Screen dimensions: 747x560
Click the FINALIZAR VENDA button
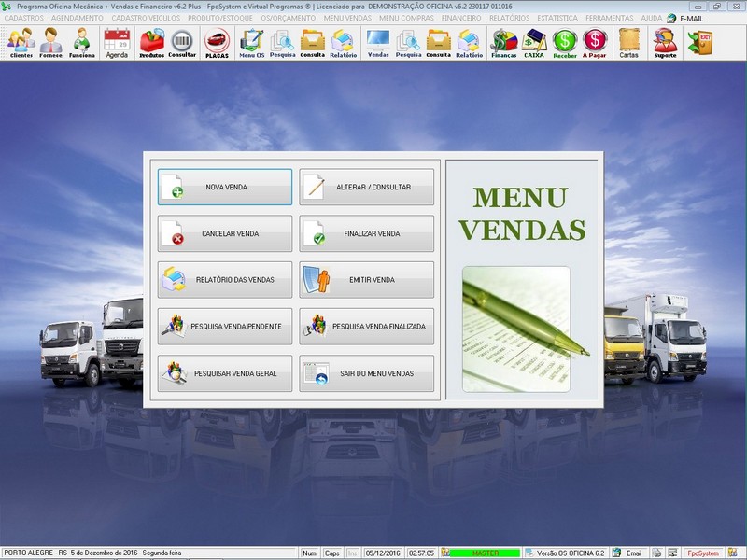tap(366, 233)
